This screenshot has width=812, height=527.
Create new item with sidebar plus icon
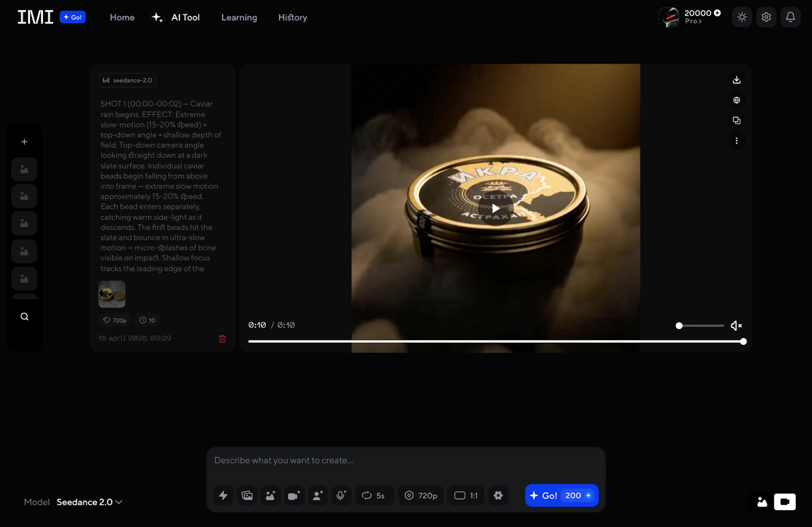(24, 142)
